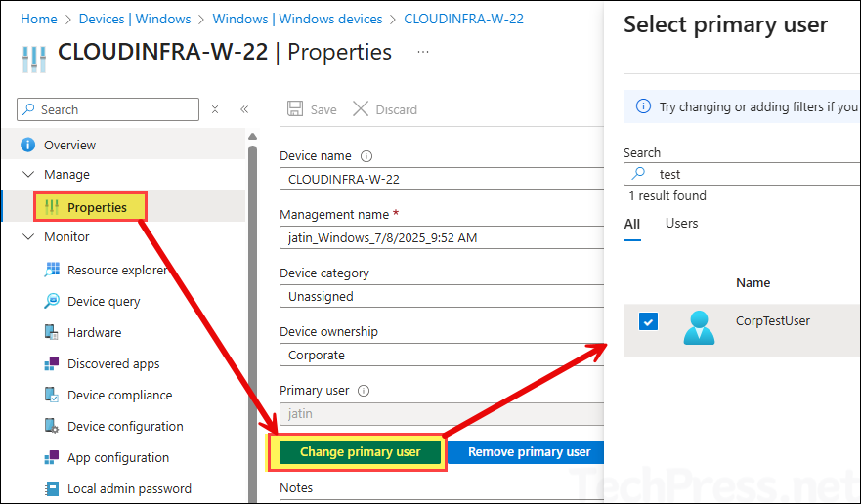Collapse the sidebar with double chevron
This screenshot has width=861, height=504.
(244, 109)
